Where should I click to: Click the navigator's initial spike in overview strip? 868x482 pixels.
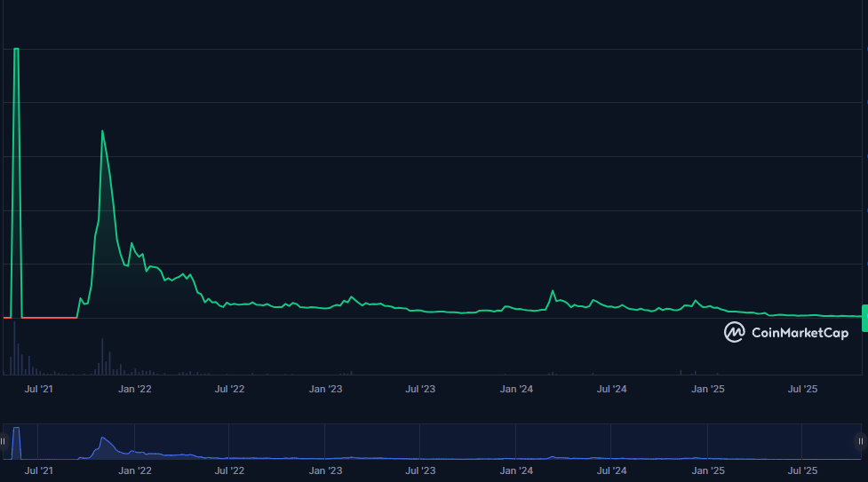(16, 431)
